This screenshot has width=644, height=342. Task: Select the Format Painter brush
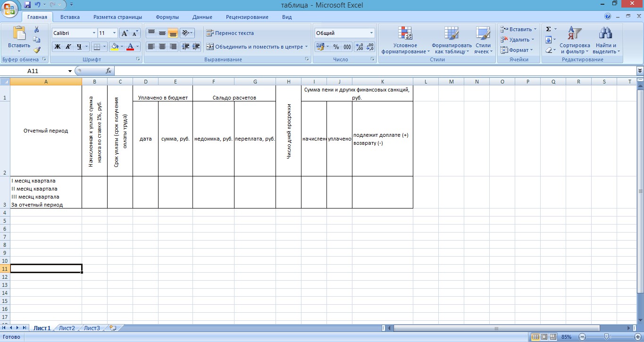click(x=37, y=50)
